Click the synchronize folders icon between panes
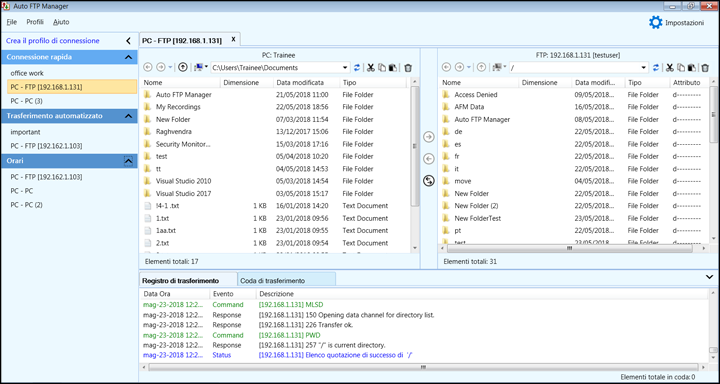The width and height of the screenshot is (720, 384). click(x=428, y=181)
